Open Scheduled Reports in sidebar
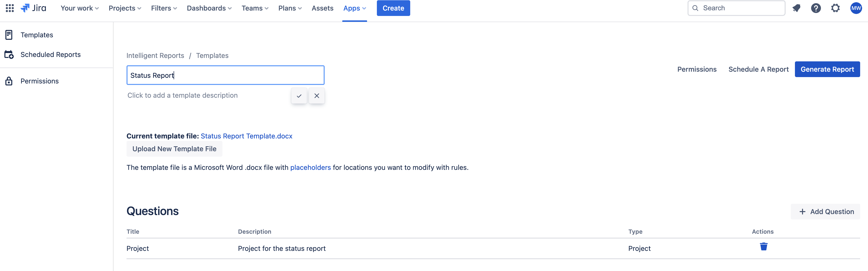The image size is (868, 271). (x=51, y=55)
